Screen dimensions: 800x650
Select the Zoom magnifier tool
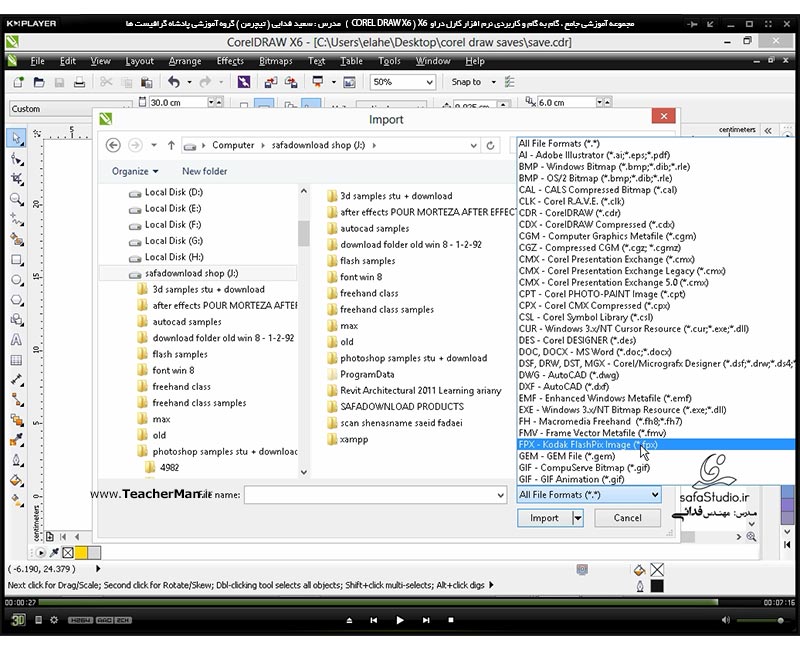pyautogui.click(x=17, y=199)
